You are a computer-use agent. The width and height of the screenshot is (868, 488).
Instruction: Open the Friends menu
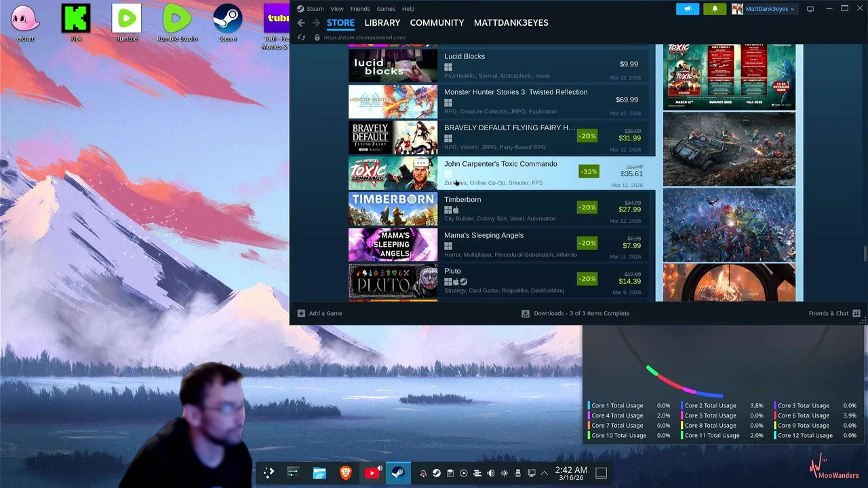pos(360,9)
